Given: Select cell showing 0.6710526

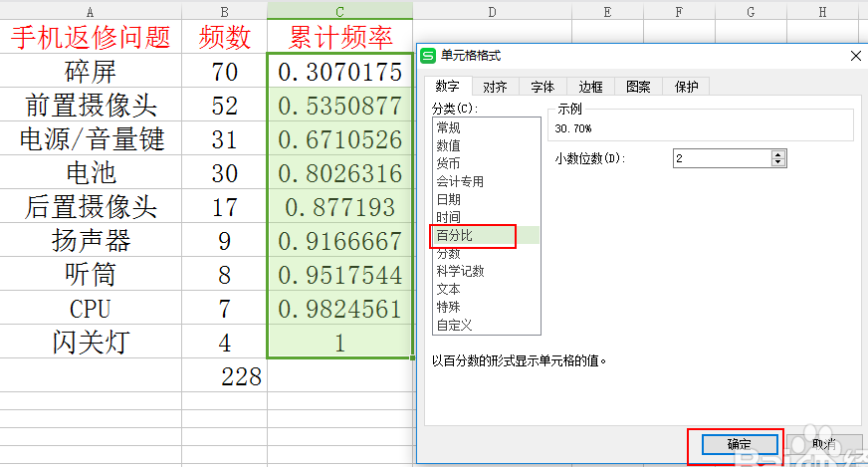Looking at the screenshot, I should tap(339, 139).
